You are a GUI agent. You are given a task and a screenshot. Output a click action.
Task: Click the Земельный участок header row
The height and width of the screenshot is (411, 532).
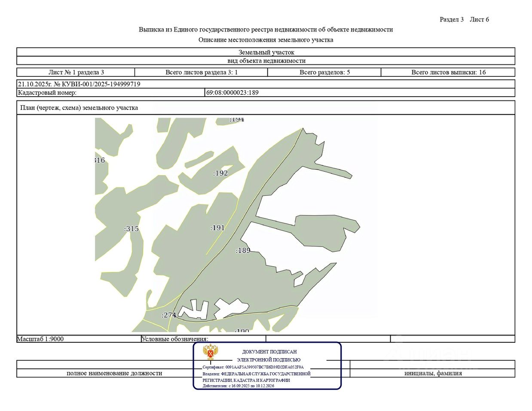(x=266, y=52)
